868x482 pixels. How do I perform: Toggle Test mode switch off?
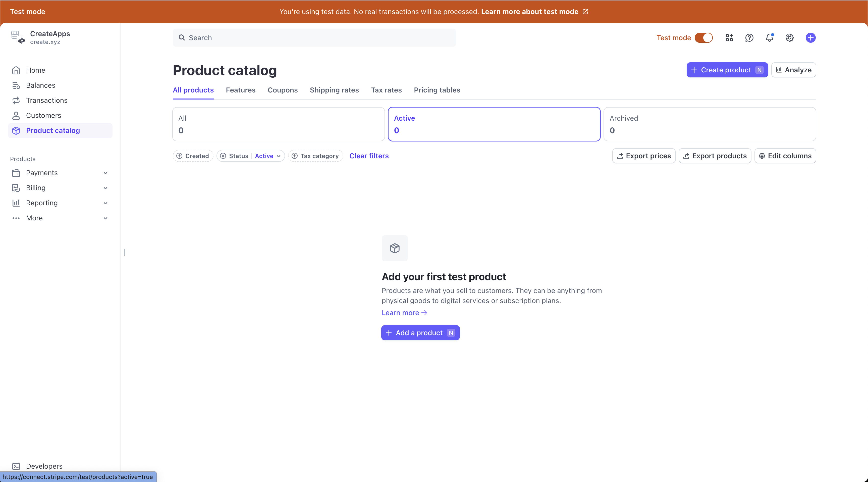(x=703, y=38)
